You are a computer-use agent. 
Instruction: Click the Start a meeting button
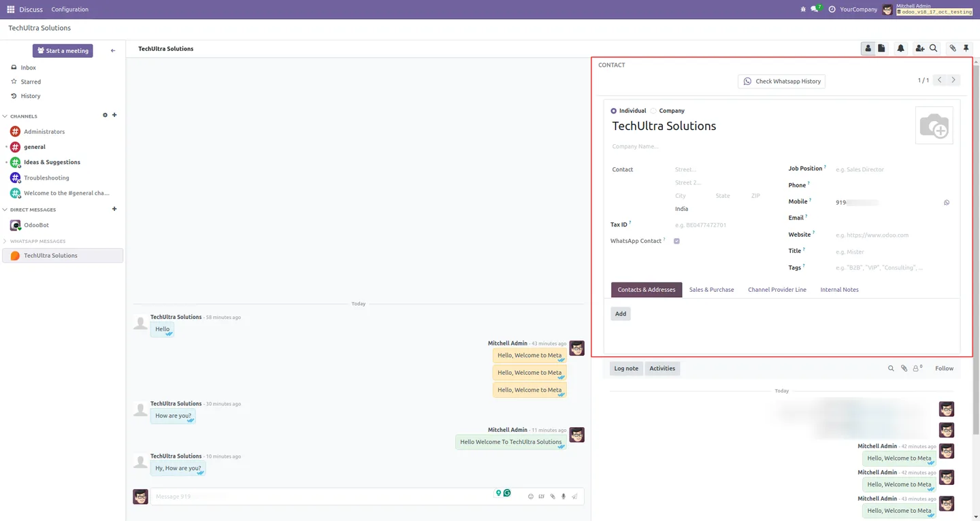coord(63,50)
